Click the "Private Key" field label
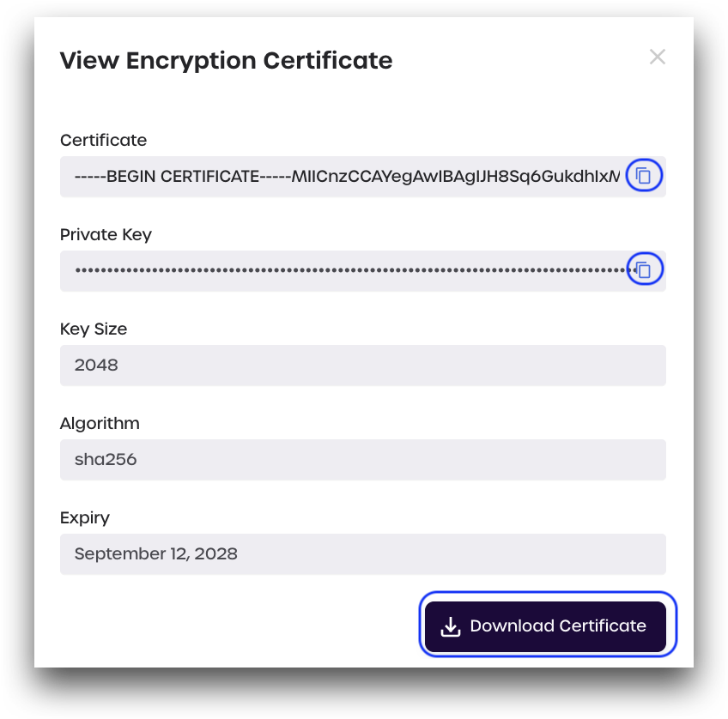The width and height of the screenshot is (728, 719). [106, 234]
